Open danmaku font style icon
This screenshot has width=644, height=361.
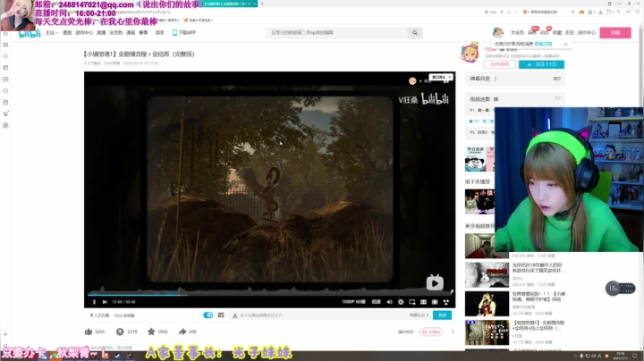pyautogui.click(x=235, y=315)
